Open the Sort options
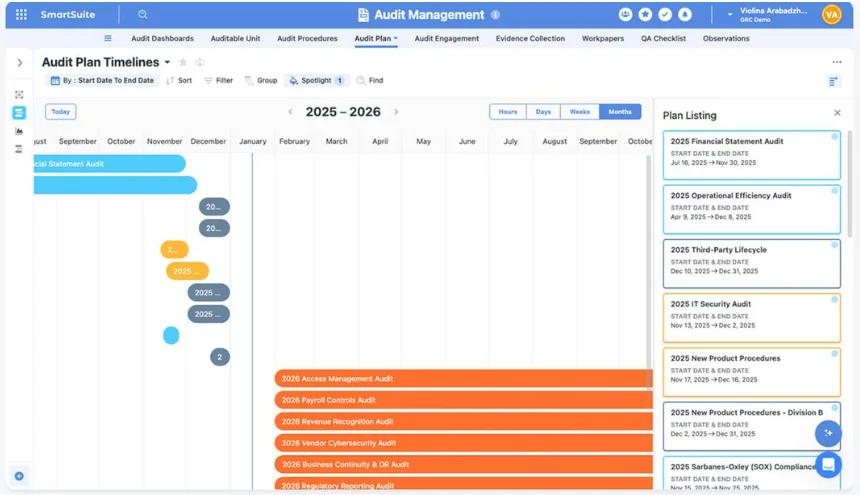 click(179, 81)
